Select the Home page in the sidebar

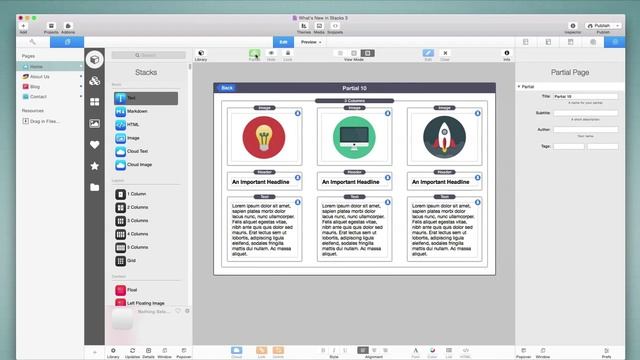coord(50,66)
